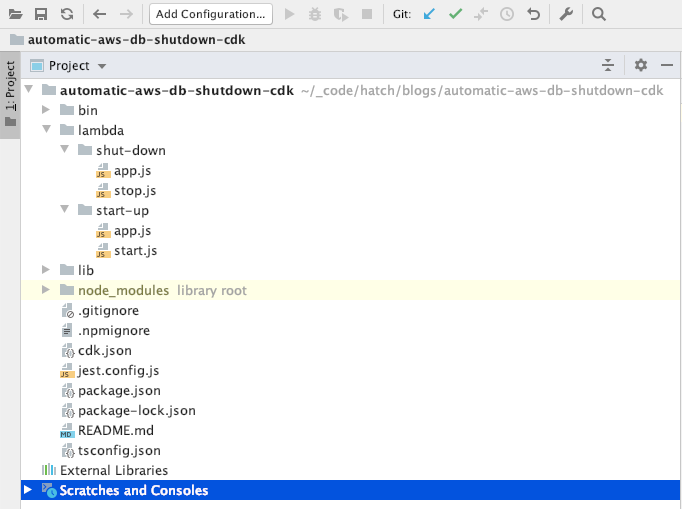Image resolution: width=682 pixels, height=509 pixels.
Task: Click the Synchronize refresh icon
Action: click(x=67, y=14)
